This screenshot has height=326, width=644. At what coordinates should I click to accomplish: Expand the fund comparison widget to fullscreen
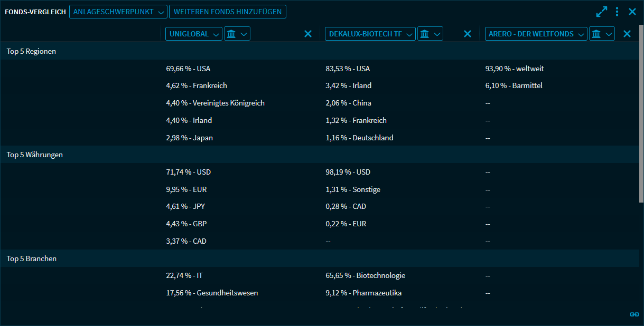click(x=601, y=12)
